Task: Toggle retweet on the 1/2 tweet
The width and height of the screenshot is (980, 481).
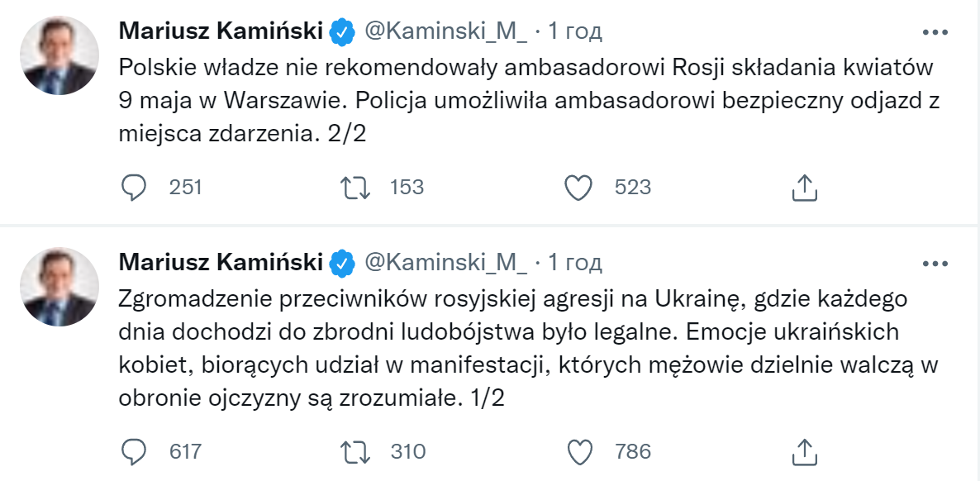Action: [x=357, y=452]
